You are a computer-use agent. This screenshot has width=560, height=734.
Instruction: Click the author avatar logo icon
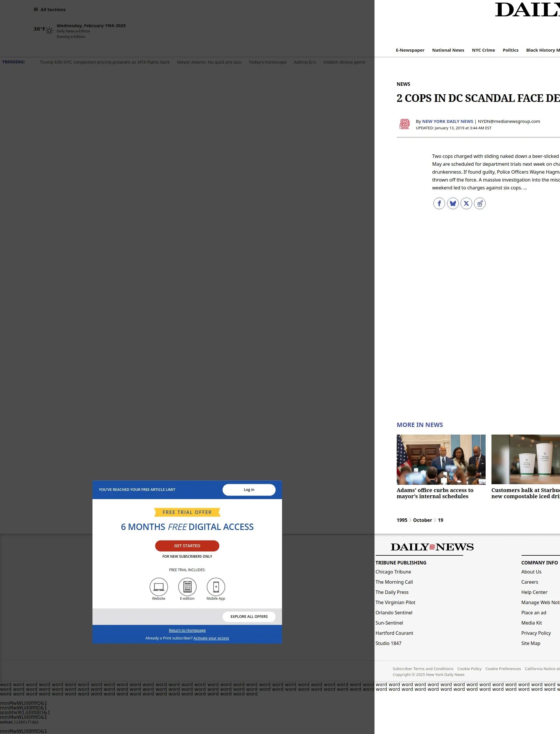click(404, 124)
